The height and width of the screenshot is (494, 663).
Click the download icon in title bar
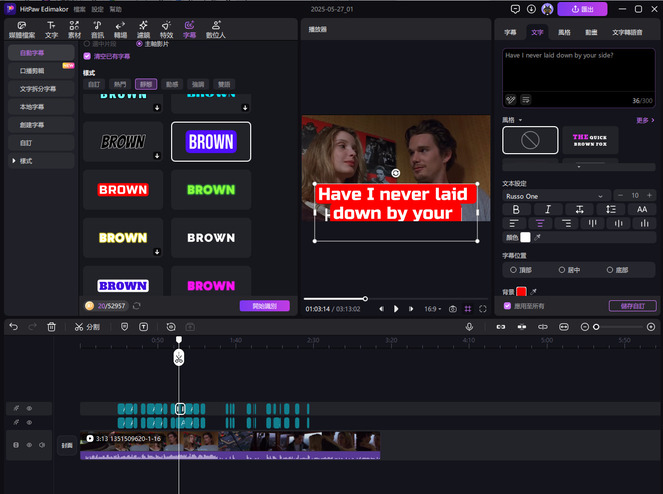click(531, 9)
